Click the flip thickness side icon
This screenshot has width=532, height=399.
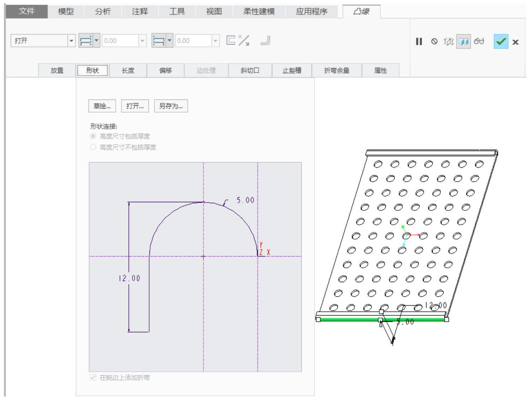pyautogui.click(x=244, y=41)
